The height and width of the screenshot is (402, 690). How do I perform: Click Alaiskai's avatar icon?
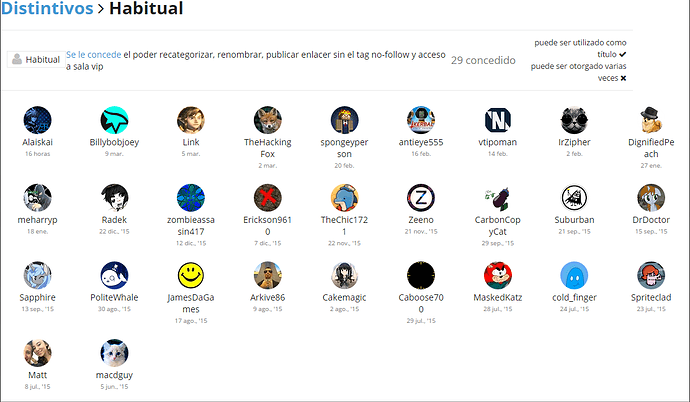click(37, 120)
